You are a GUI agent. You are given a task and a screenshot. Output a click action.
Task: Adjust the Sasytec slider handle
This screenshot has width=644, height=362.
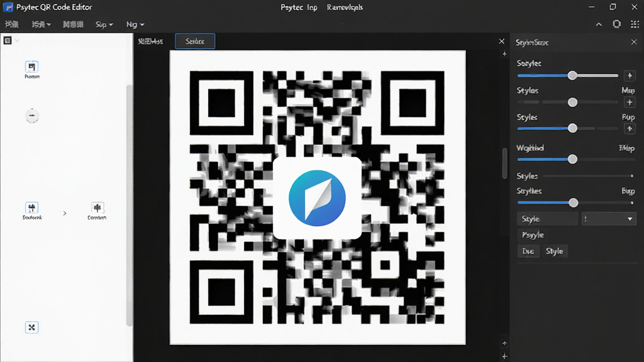point(572,75)
